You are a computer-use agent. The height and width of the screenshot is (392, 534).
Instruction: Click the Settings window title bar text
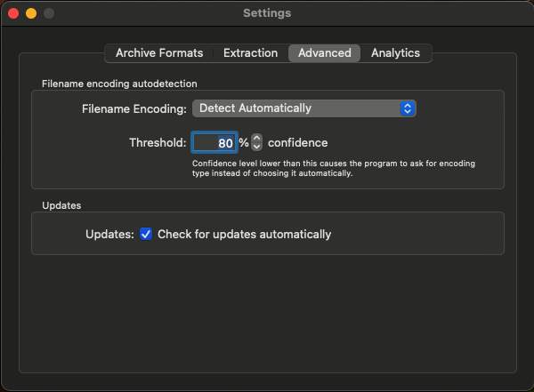click(x=267, y=13)
